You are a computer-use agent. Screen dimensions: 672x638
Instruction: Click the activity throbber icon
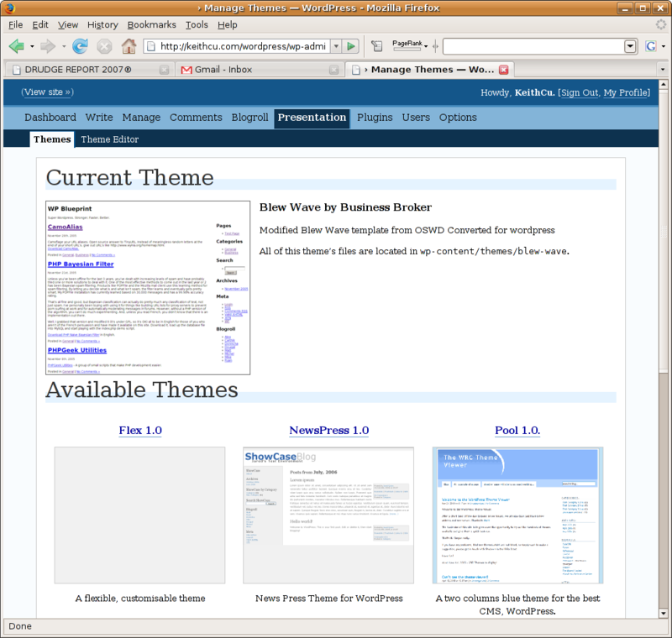point(661,24)
